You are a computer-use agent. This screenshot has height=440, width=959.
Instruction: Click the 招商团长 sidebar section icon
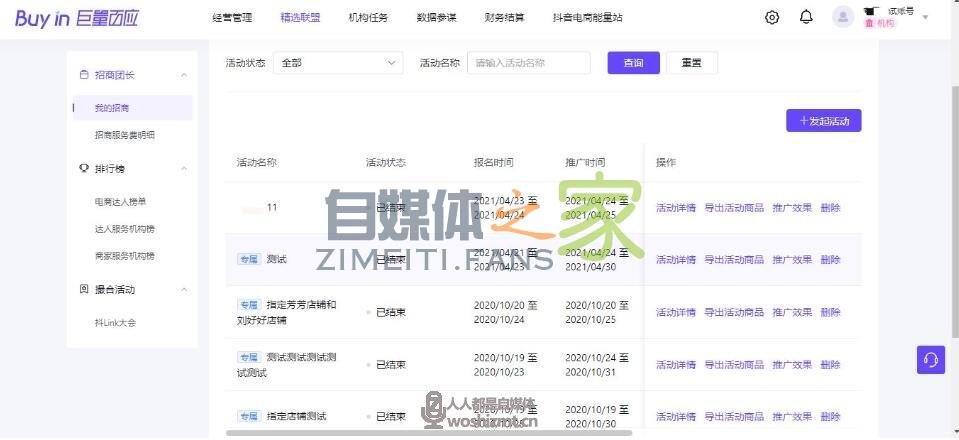point(84,75)
